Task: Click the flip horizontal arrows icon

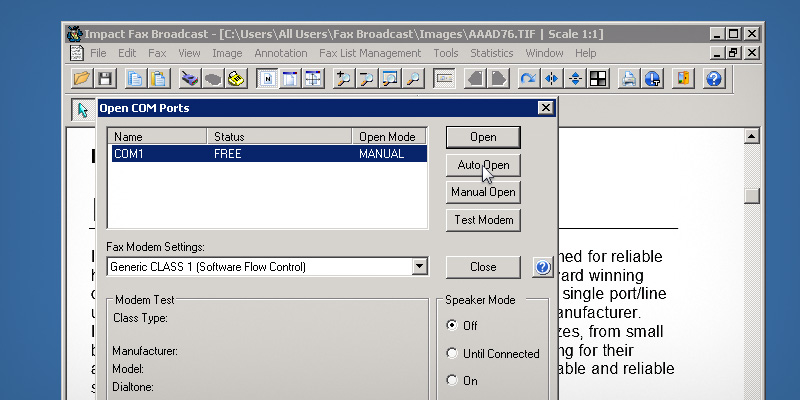Action: [x=551, y=78]
